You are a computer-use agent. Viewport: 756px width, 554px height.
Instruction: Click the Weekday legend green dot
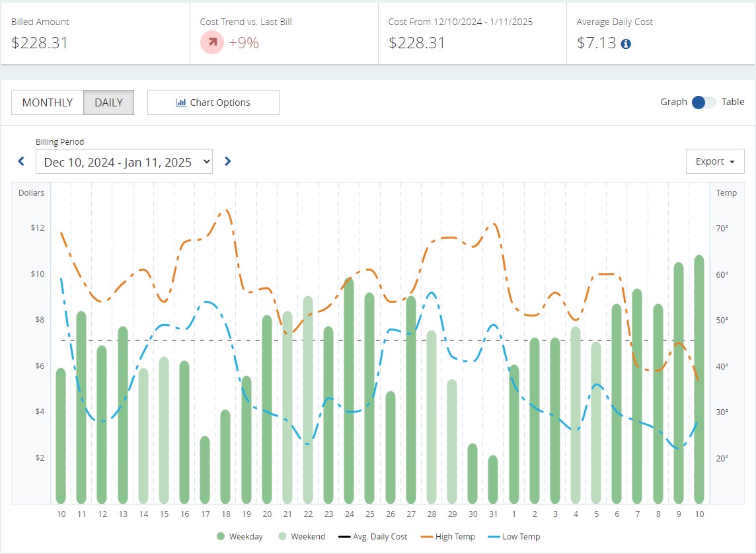[221, 537]
